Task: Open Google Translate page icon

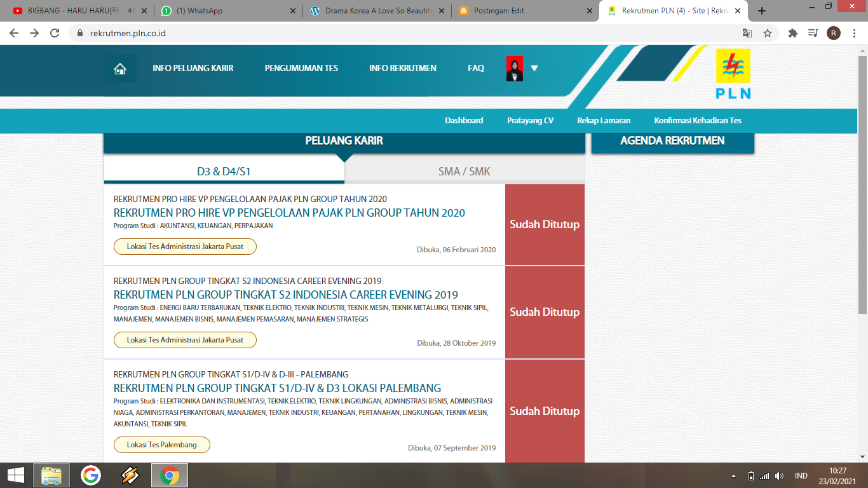Action: click(747, 33)
